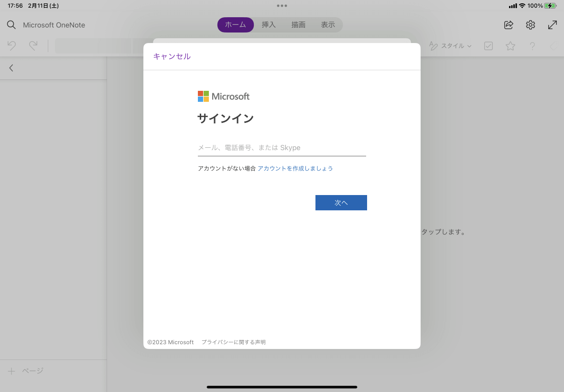Tap the to-do checkbox tag icon

tap(488, 46)
